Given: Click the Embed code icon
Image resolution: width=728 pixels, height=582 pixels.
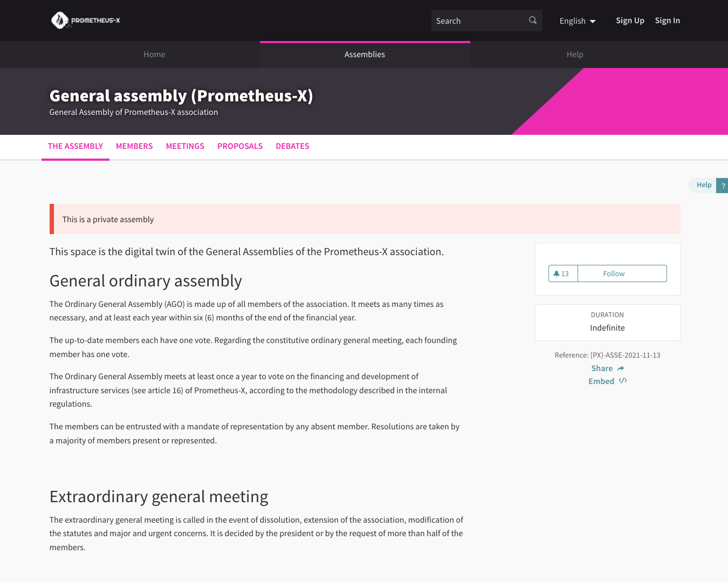Looking at the screenshot, I should (x=623, y=381).
